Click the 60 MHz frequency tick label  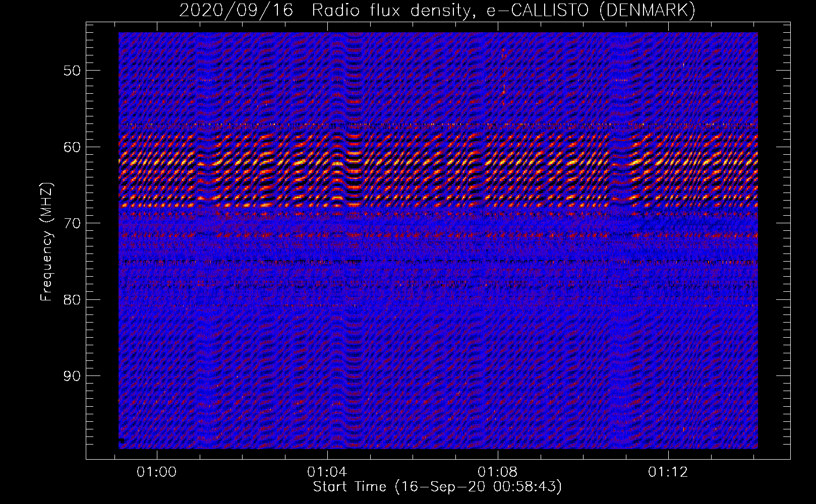point(72,147)
